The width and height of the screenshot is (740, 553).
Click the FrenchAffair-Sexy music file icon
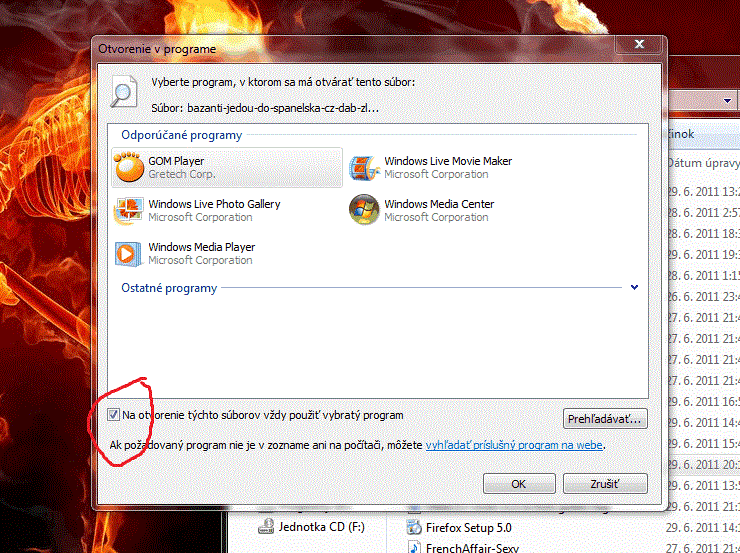pyautogui.click(x=414, y=548)
